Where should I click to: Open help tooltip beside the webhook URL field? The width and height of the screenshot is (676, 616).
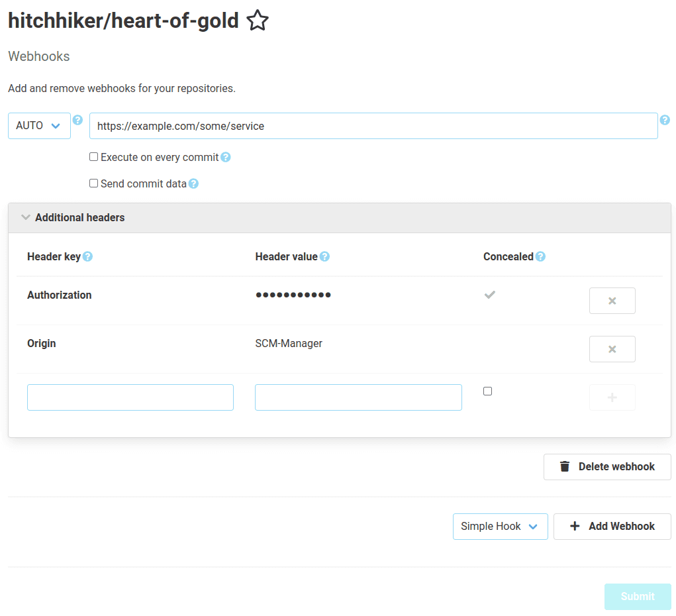coord(665,120)
